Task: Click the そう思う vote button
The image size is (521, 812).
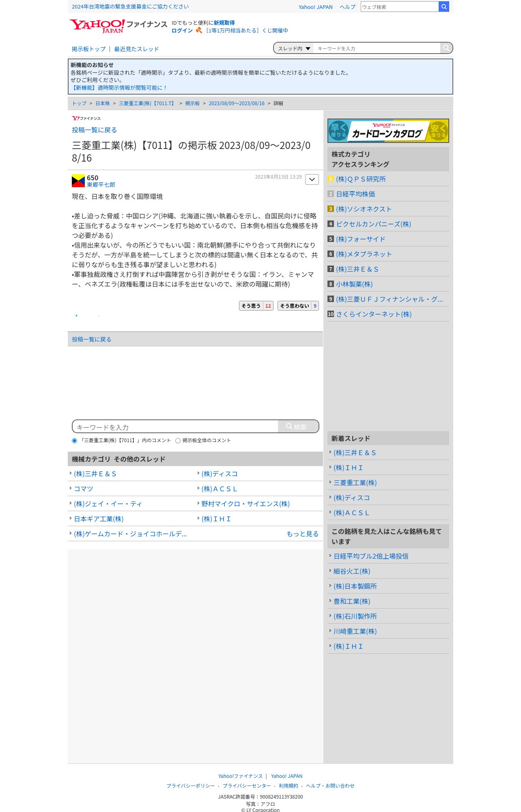Action: [x=256, y=306]
